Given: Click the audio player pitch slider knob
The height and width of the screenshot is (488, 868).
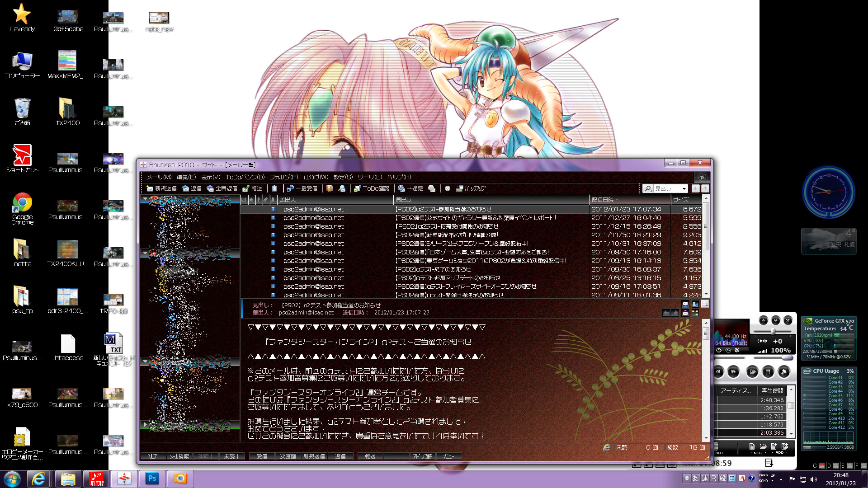Looking at the screenshot, I should tap(773, 332).
